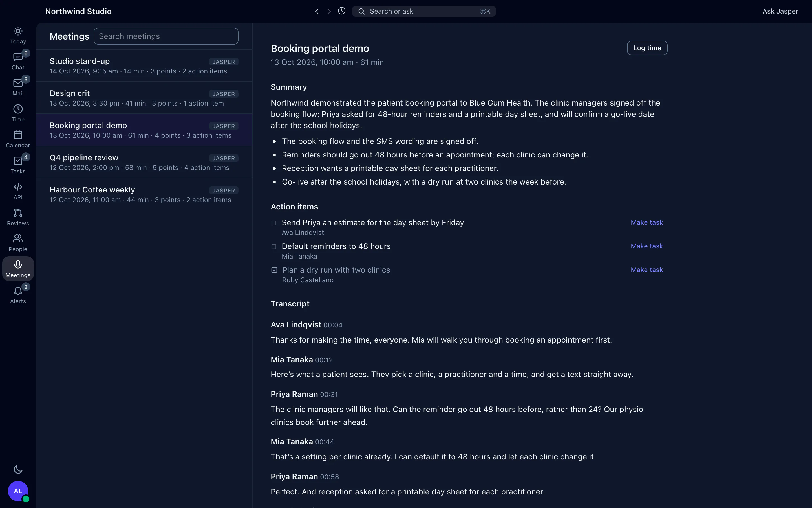
Task: Click Make task for Plan a dry run
Action: (646, 270)
